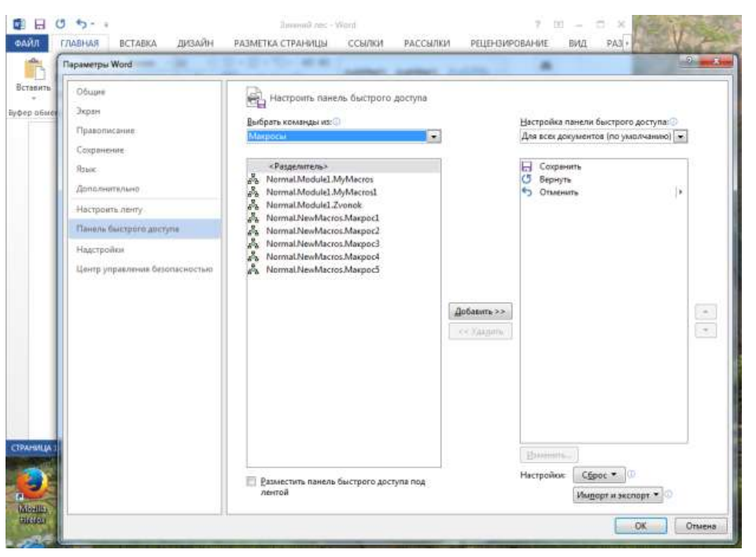
Task: Open the ВСТАВКА ribbon tab
Action: click(x=138, y=44)
